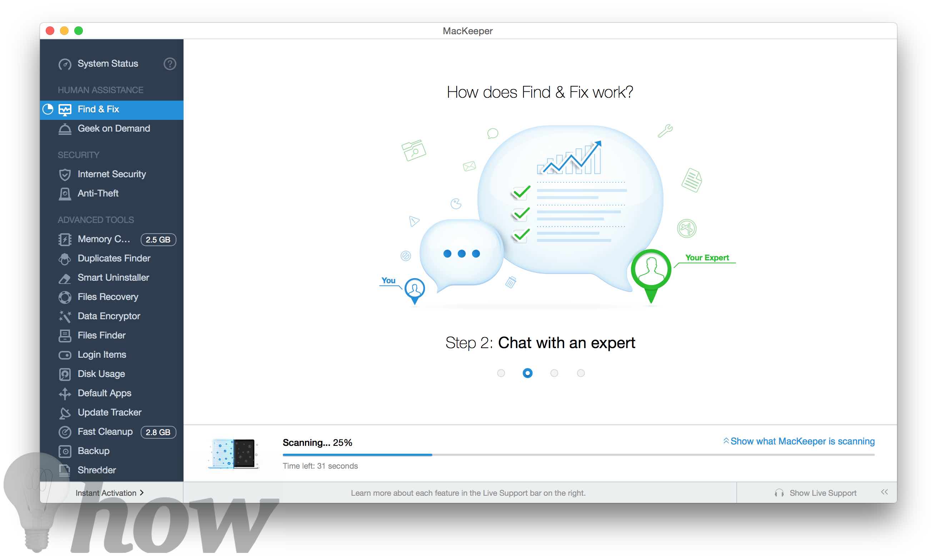Image resolution: width=937 pixels, height=560 pixels.
Task: Select the second step dot indicator
Action: click(x=528, y=373)
